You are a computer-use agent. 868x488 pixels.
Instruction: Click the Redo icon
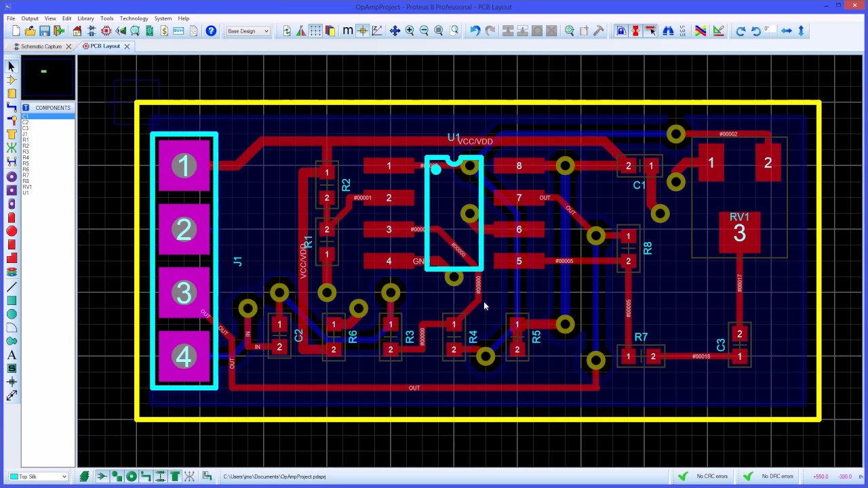[x=490, y=30]
